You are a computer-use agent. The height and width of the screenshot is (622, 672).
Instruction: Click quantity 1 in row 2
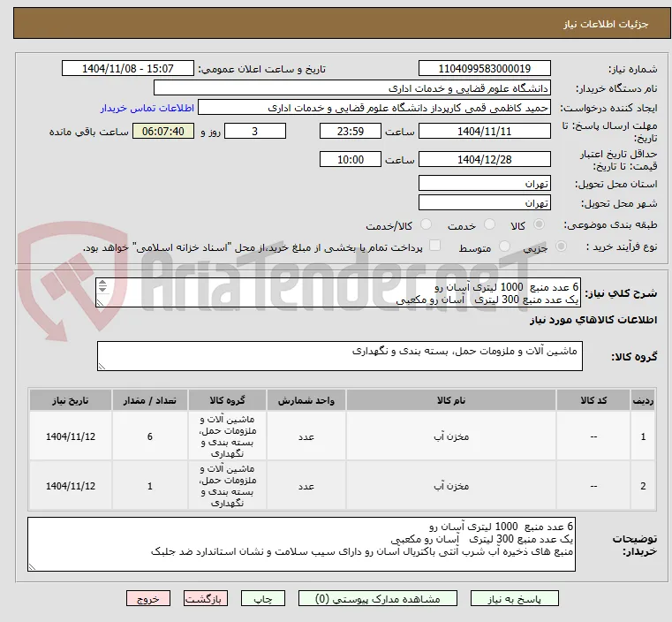(149, 486)
